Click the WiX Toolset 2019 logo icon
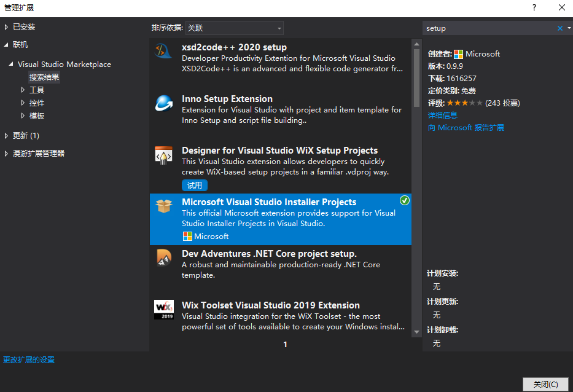573x392 pixels. tap(163, 309)
